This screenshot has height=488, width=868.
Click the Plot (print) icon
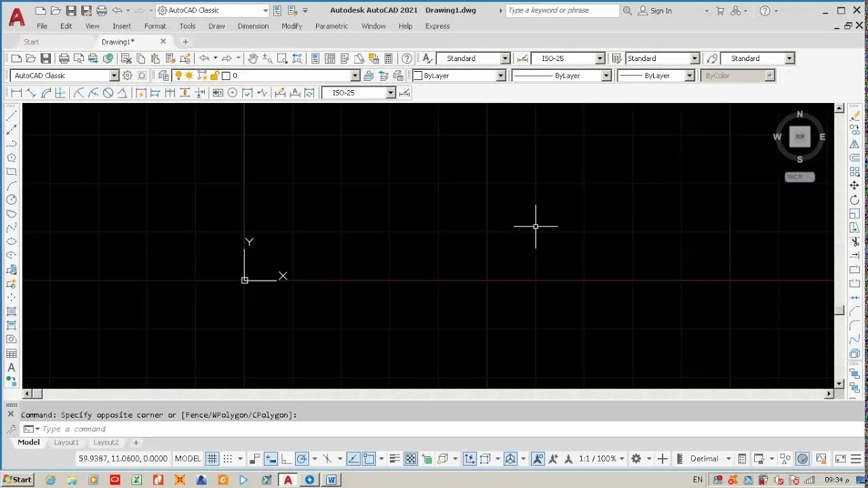pos(64,58)
